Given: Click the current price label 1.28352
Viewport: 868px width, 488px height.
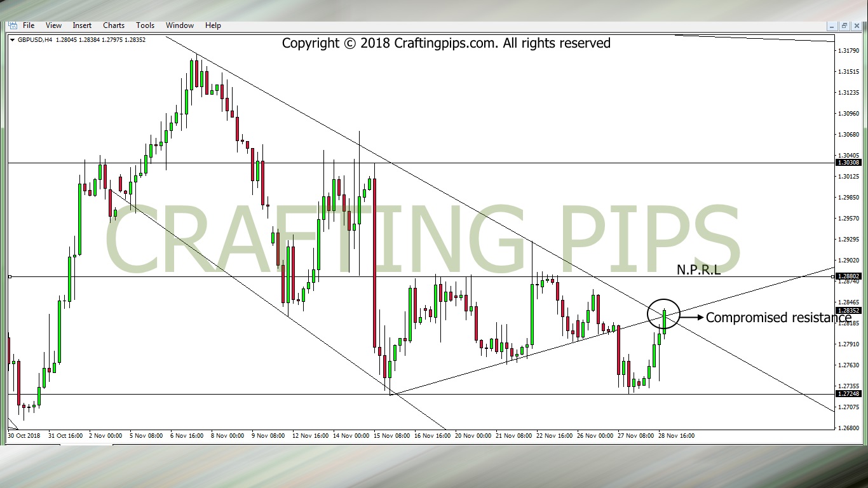Looking at the screenshot, I should [848, 311].
